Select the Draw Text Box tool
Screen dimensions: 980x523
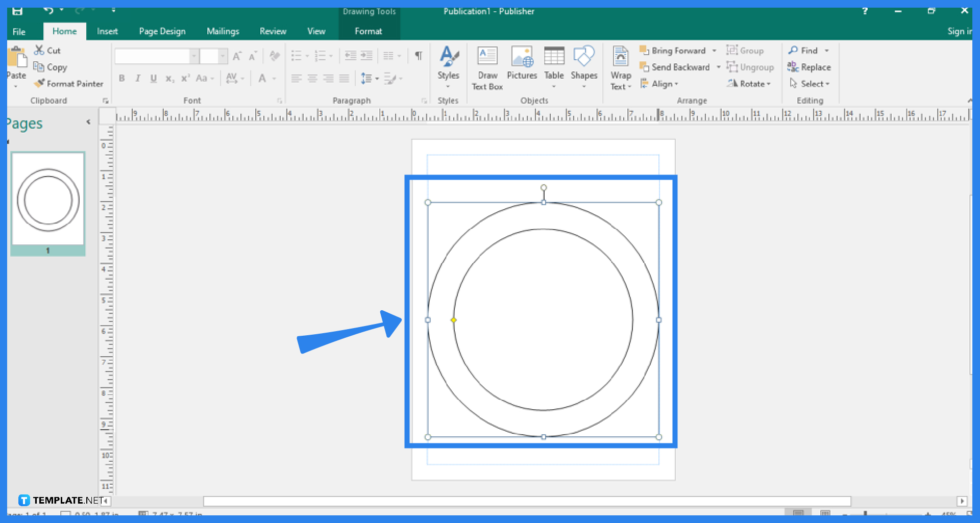pos(487,67)
